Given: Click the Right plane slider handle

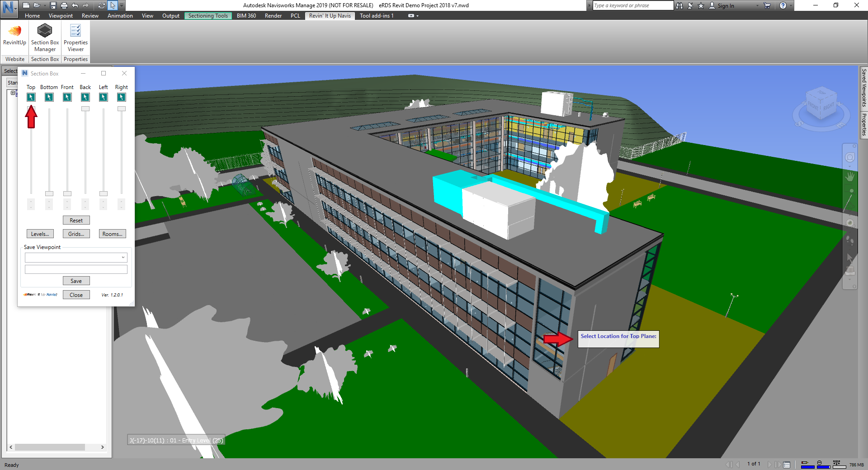Looking at the screenshot, I should [122, 109].
